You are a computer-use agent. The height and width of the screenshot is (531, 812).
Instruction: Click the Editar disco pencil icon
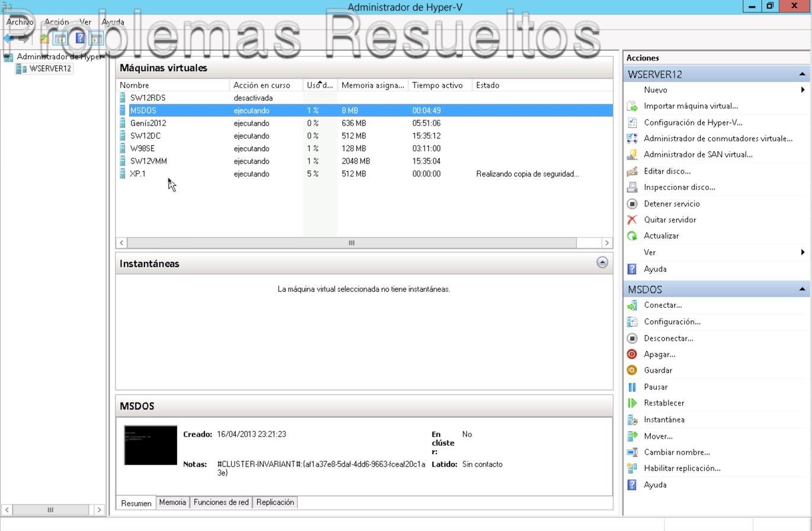click(x=632, y=171)
